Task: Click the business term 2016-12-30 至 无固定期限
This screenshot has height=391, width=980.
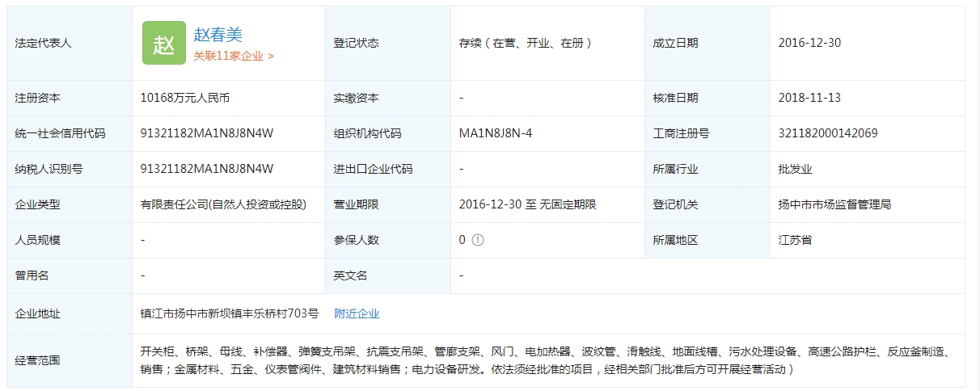Action: pos(527,204)
